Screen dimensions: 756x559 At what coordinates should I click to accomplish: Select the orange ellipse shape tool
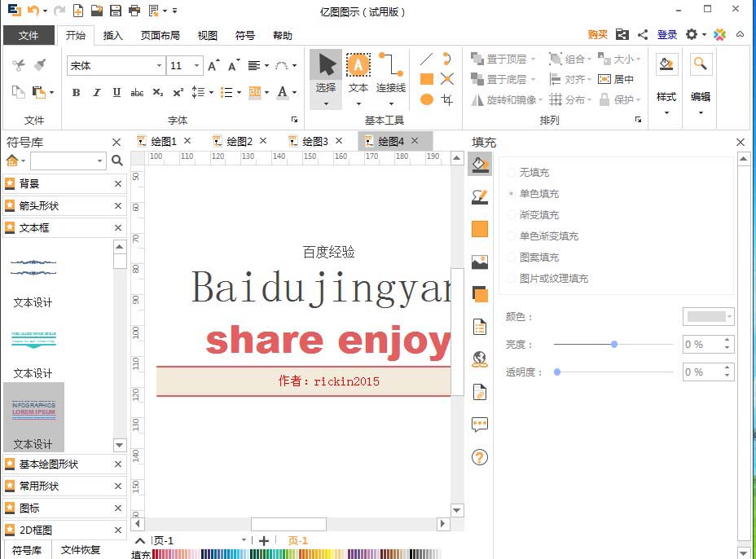(x=427, y=99)
